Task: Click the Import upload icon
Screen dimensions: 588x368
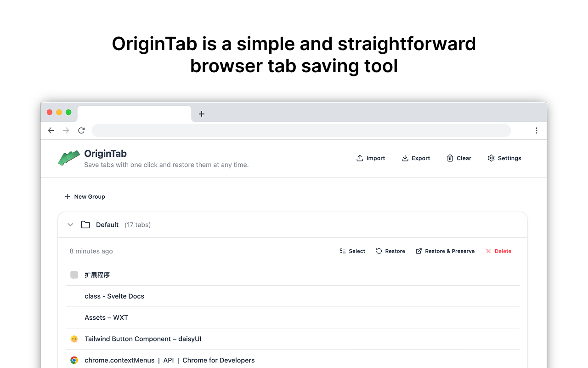Action: (360, 158)
